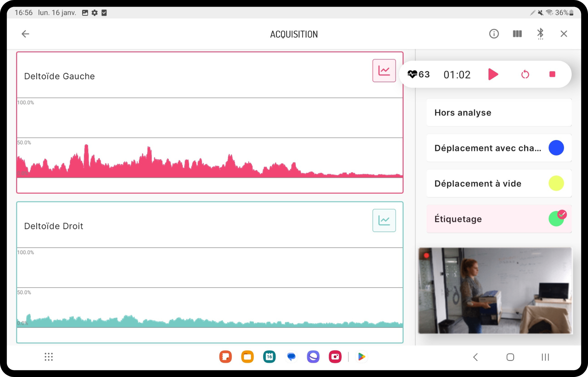Image resolution: width=588 pixels, height=377 pixels.
Task: Open the info icon in header
Action: pos(494,34)
